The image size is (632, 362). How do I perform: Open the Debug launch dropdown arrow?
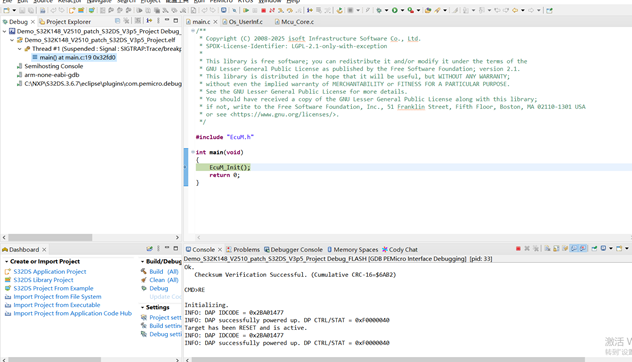387,10
